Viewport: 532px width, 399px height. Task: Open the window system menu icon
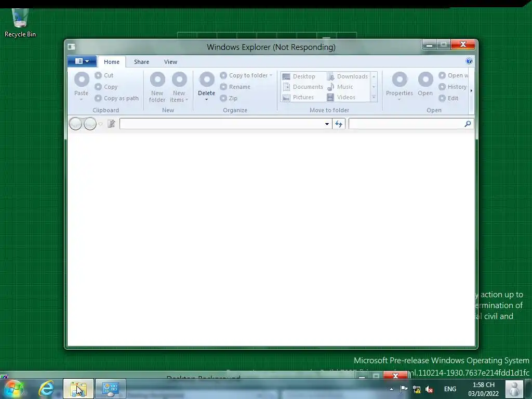click(71, 46)
